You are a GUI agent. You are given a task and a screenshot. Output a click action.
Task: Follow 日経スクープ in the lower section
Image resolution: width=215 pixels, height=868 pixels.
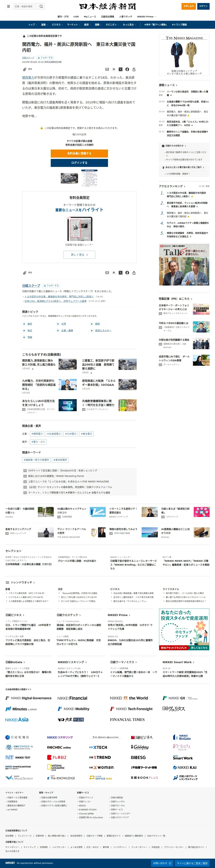click(51, 285)
